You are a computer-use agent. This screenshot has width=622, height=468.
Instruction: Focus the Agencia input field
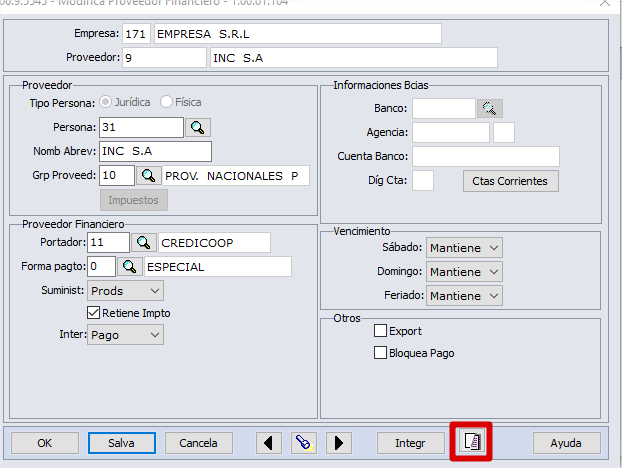pyautogui.click(x=451, y=132)
